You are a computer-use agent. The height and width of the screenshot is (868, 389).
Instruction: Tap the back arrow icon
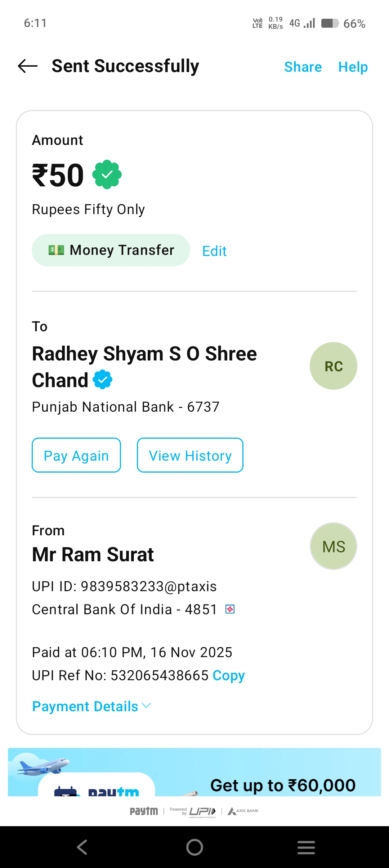pyautogui.click(x=28, y=66)
